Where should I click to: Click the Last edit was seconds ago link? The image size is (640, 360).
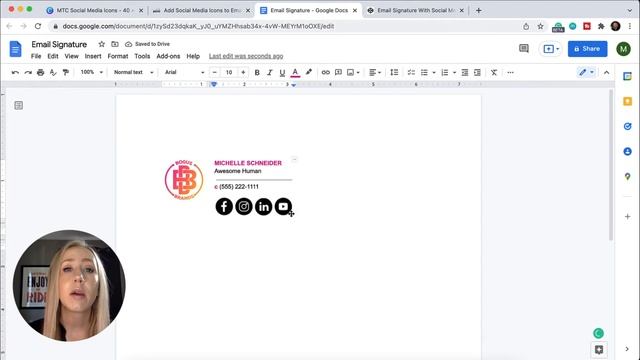pos(246,56)
